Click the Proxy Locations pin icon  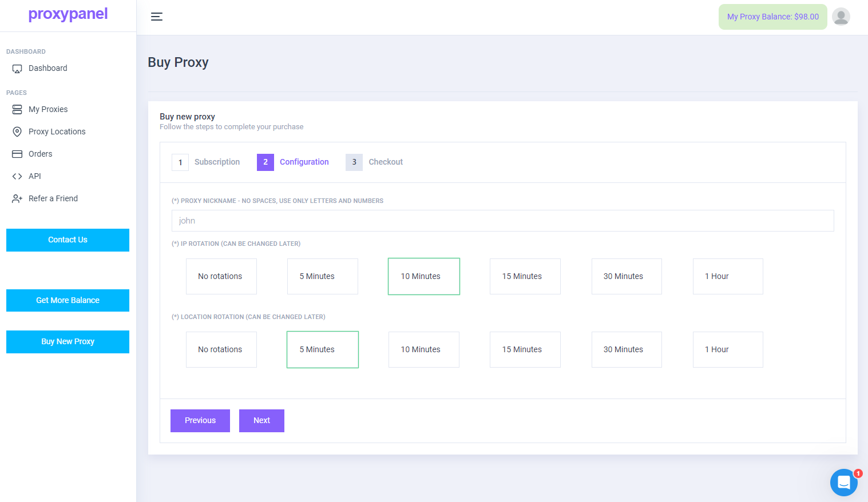17,132
